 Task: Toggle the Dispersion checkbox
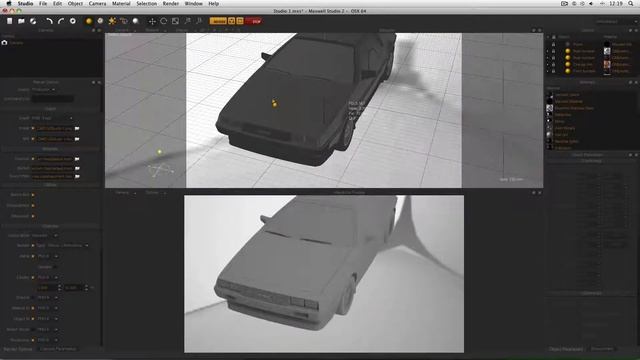pyautogui.click(x=33, y=216)
